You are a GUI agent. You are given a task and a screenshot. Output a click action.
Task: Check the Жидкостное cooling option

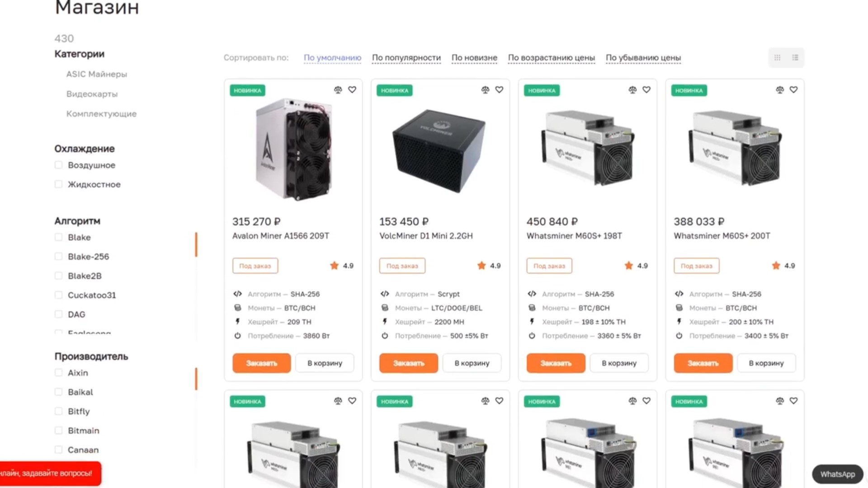[x=58, y=184]
